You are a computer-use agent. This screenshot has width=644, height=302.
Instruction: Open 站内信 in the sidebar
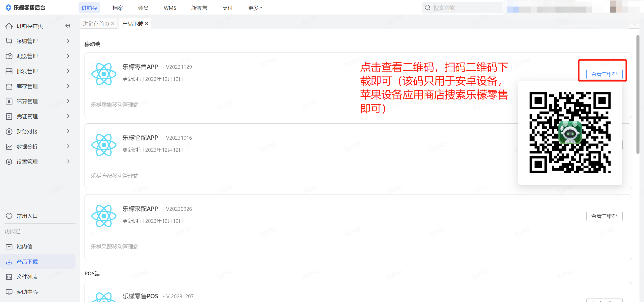[38, 247]
